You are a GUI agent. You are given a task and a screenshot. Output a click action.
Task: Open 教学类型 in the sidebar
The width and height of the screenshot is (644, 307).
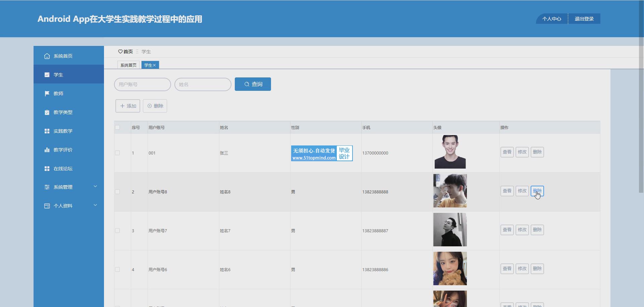(69, 112)
